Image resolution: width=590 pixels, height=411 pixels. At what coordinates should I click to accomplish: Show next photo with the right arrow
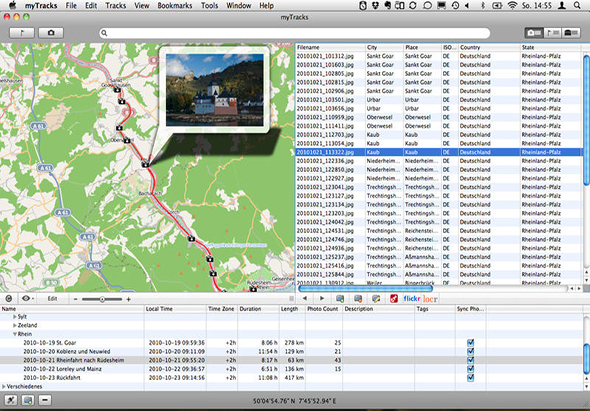322,298
